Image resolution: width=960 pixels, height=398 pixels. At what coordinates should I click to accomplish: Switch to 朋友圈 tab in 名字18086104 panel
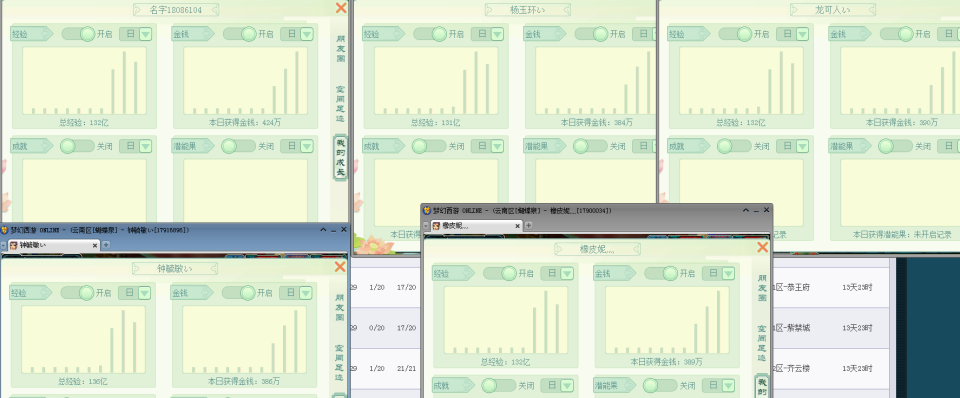[x=340, y=48]
